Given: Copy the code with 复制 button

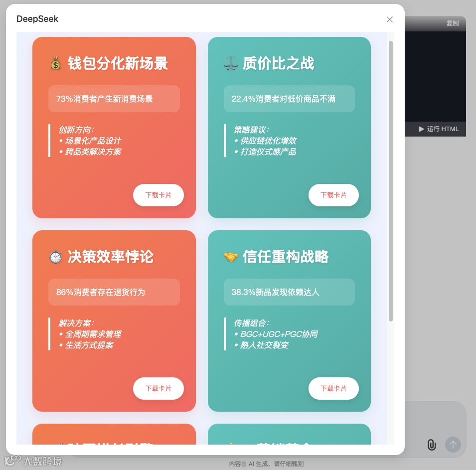Looking at the screenshot, I should (452, 23).
